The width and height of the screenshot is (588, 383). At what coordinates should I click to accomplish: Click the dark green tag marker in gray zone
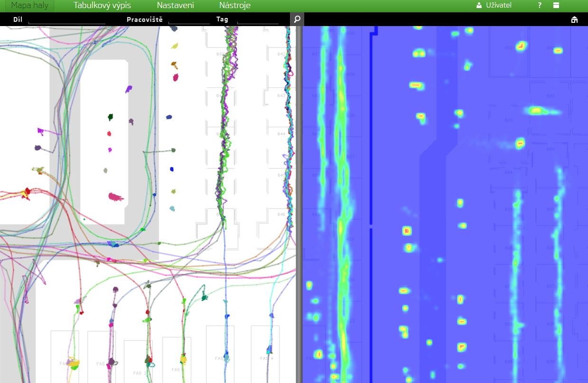(x=111, y=117)
